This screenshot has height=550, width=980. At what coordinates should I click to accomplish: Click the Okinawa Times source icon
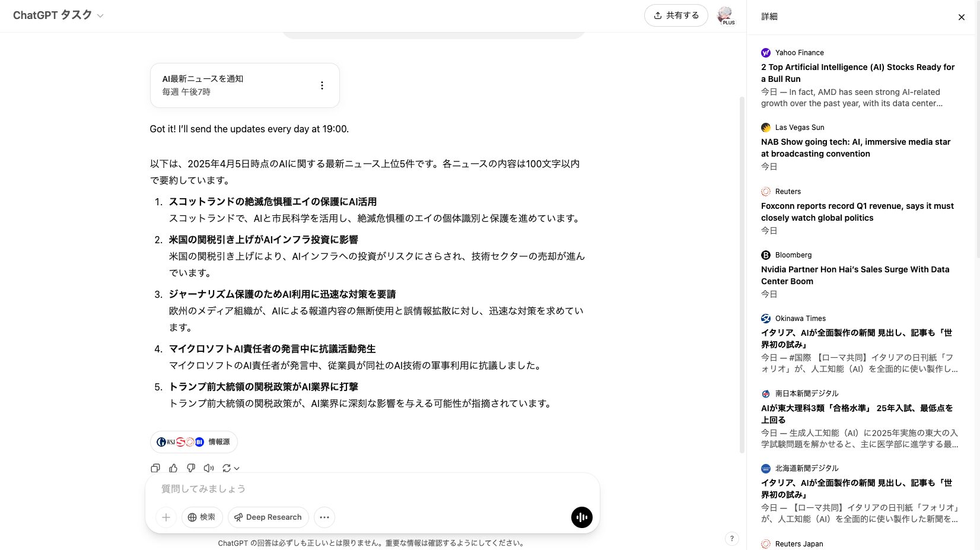(x=766, y=319)
